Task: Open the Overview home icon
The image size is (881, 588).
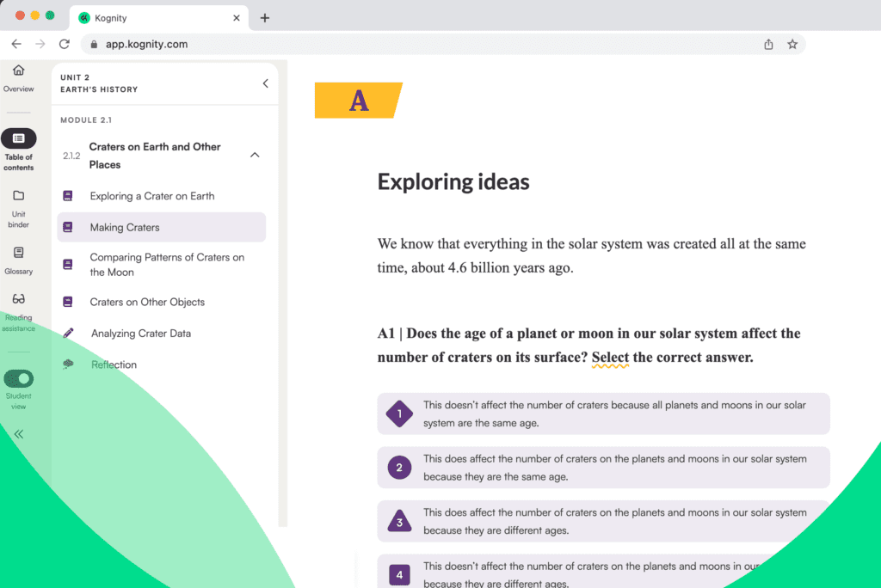Action: pos(18,70)
